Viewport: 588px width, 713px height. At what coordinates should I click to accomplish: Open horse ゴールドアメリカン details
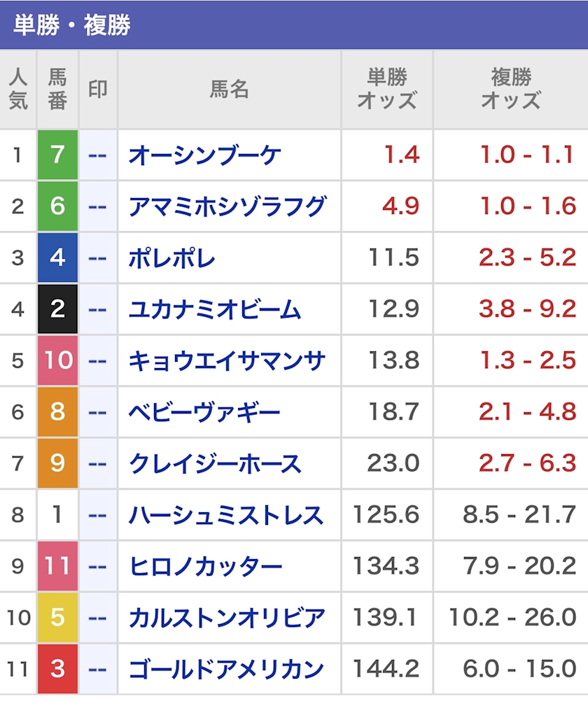[x=225, y=669]
